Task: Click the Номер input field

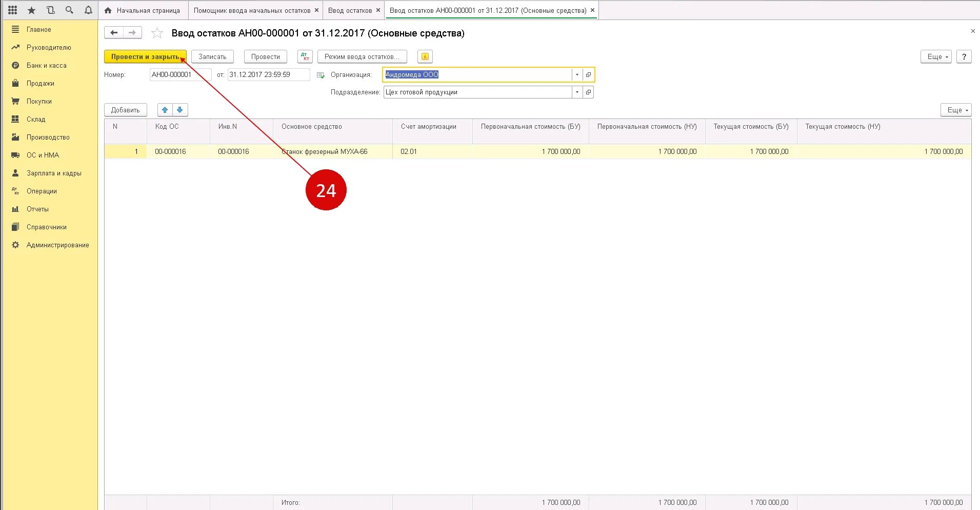Action: tap(181, 75)
